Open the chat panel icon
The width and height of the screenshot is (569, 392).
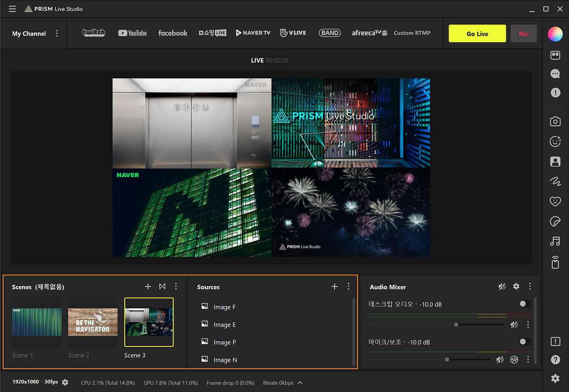point(555,74)
